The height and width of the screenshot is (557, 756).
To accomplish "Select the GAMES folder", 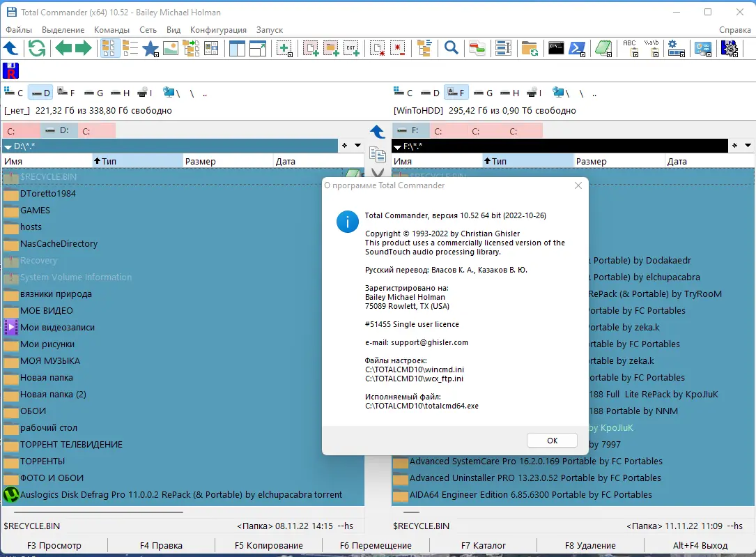I will (36, 210).
